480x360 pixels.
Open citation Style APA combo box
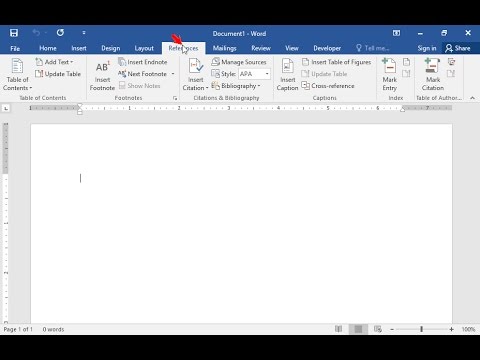[x=254, y=74]
